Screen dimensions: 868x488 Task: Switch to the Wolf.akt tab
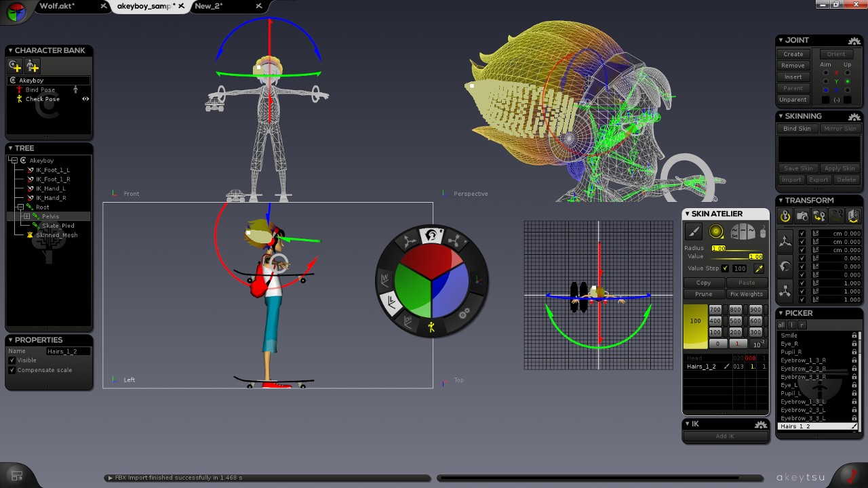[57, 6]
